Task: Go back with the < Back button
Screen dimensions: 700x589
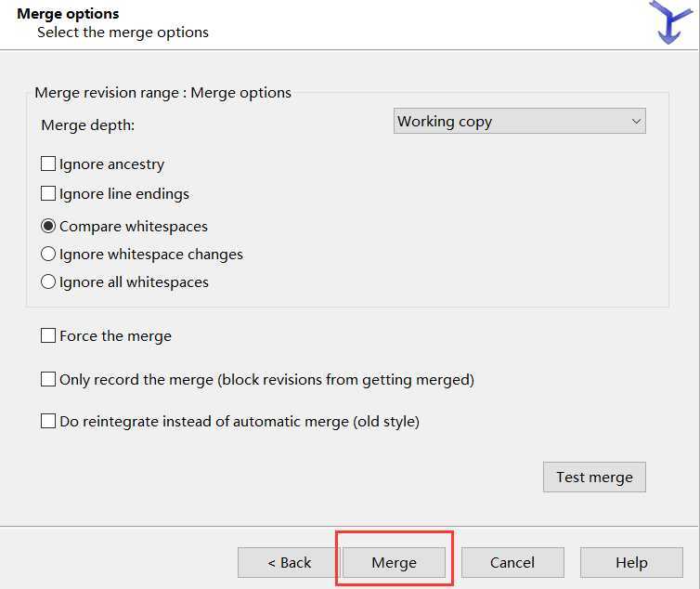Action: (289, 562)
